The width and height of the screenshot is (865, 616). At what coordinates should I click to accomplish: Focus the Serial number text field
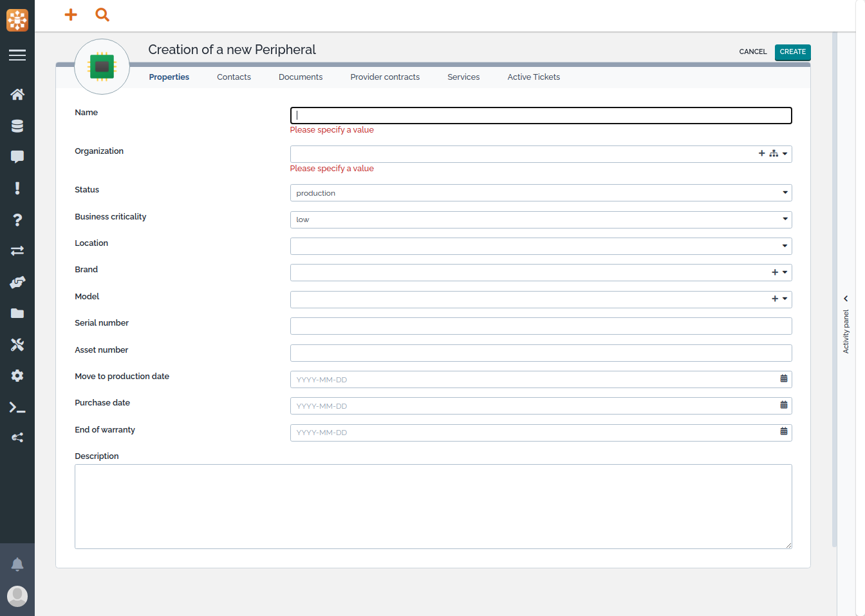541,326
